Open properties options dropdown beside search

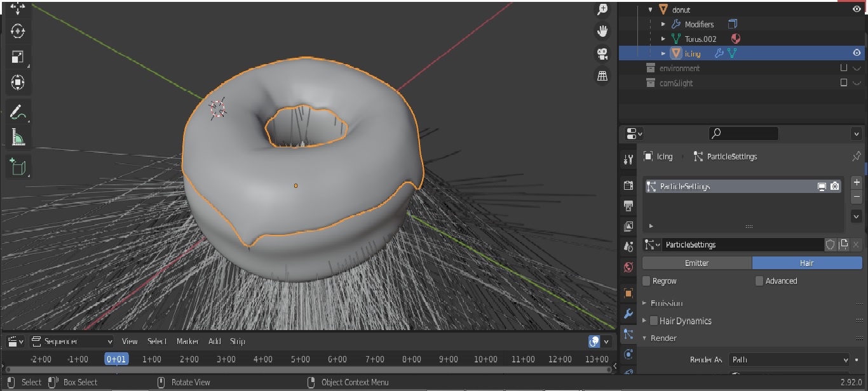[x=856, y=133]
